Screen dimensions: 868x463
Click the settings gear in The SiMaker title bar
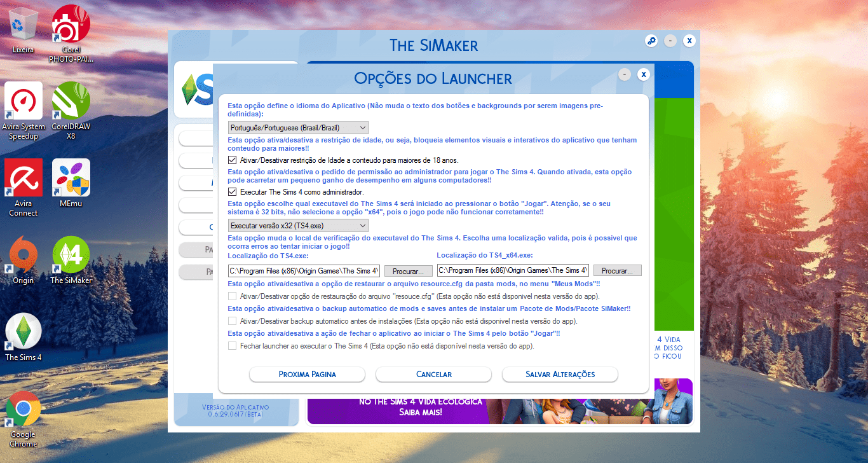[651, 41]
